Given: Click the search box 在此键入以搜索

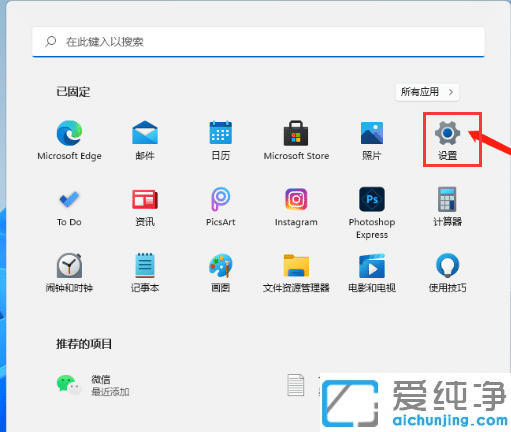Looking at the screenshot, I should point(258,42).
